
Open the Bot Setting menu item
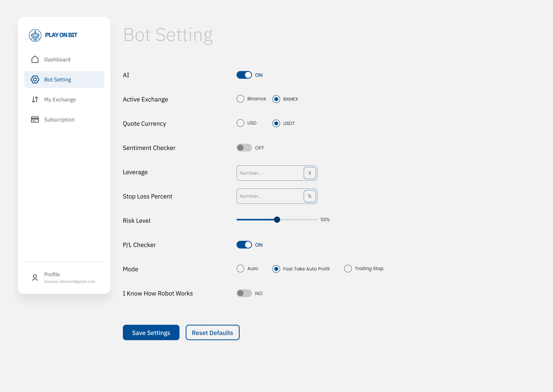64,79
